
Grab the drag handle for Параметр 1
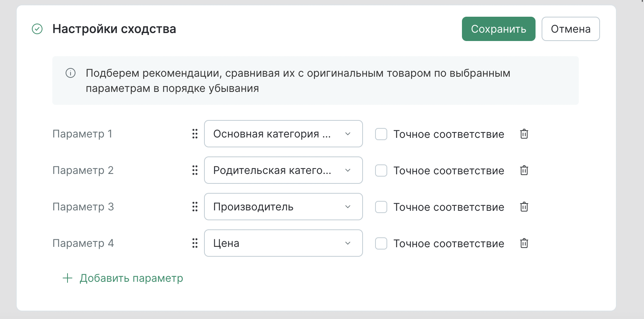coord(195,134)
